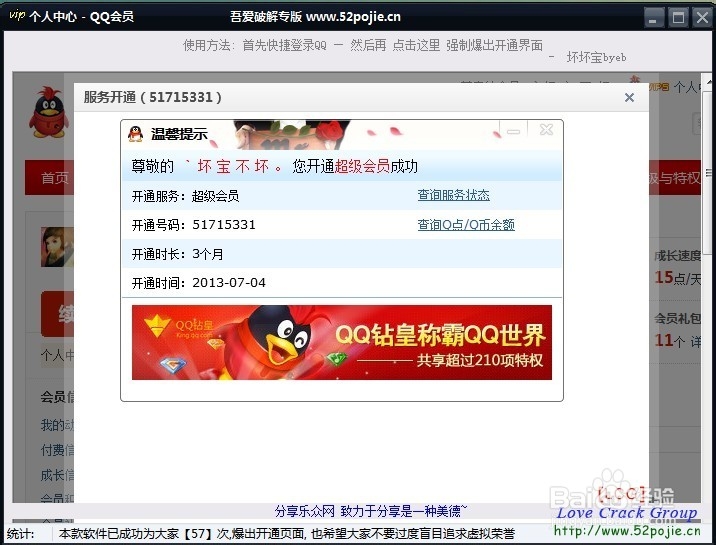Maximize the main application window
The width and height of the screenshot is (716, 545).
point(679,18)
